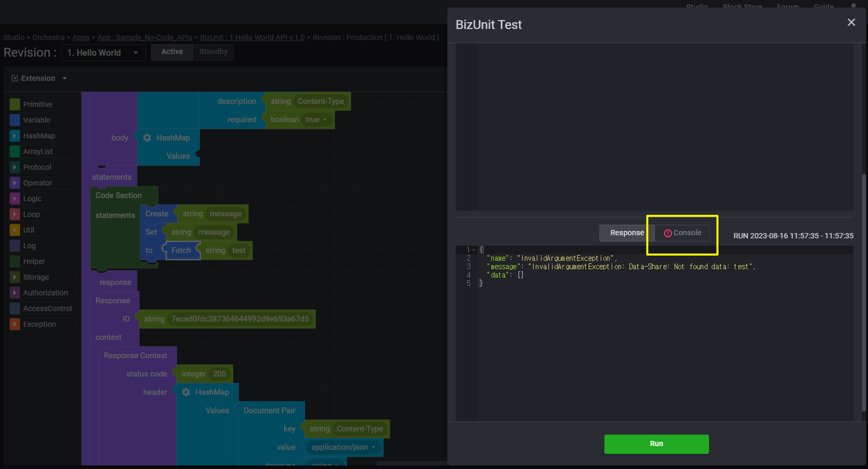Viewport: 868px width, 469px height.
Task: Switch revision to Active
Action: [x=172, y=52]
